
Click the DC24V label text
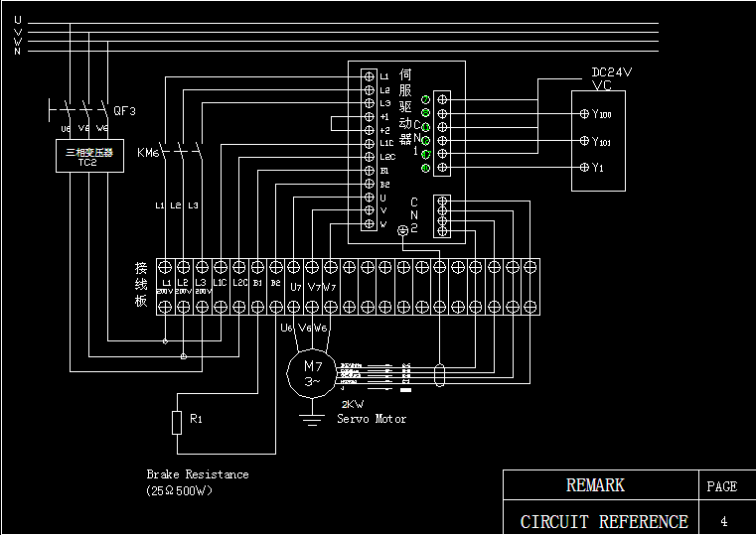tap(611, 72)
